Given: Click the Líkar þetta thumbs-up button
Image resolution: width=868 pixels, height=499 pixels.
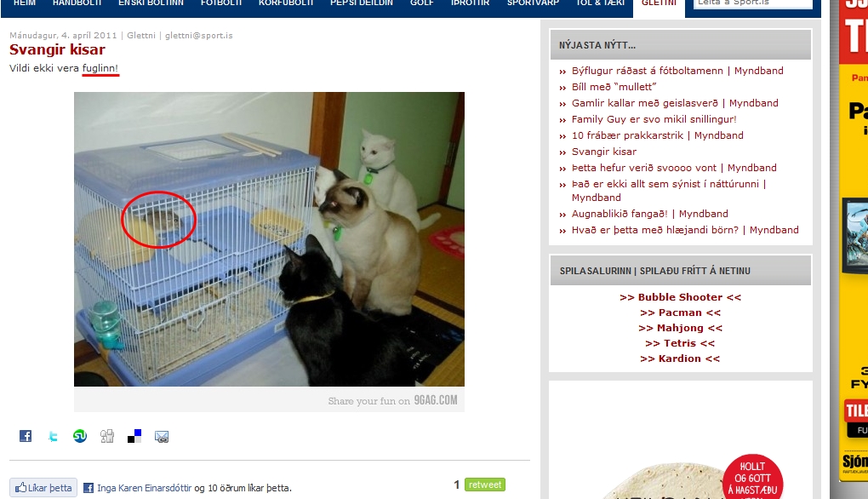Looking at the screenshot, I should pyautogui.click(x=43, y=488).
